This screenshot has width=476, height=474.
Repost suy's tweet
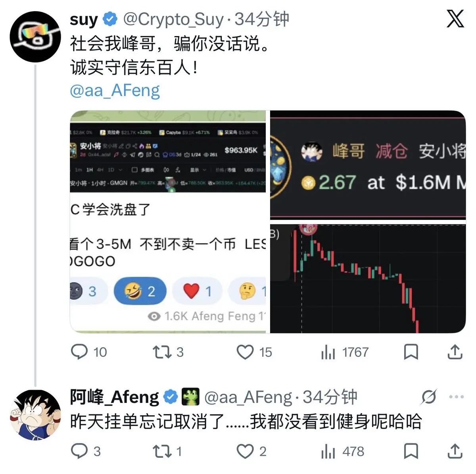point(168,352)
